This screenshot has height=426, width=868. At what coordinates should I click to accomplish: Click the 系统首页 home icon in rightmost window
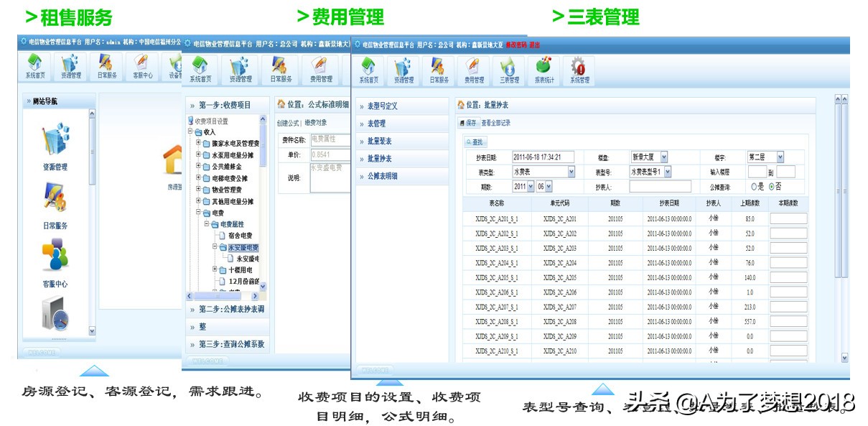[369, 68]
